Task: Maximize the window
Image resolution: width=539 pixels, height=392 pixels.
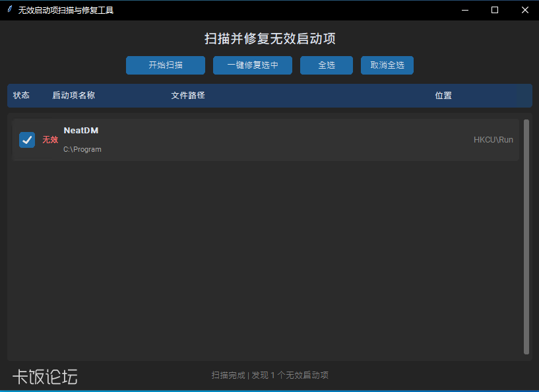Action: coord(495,10)
